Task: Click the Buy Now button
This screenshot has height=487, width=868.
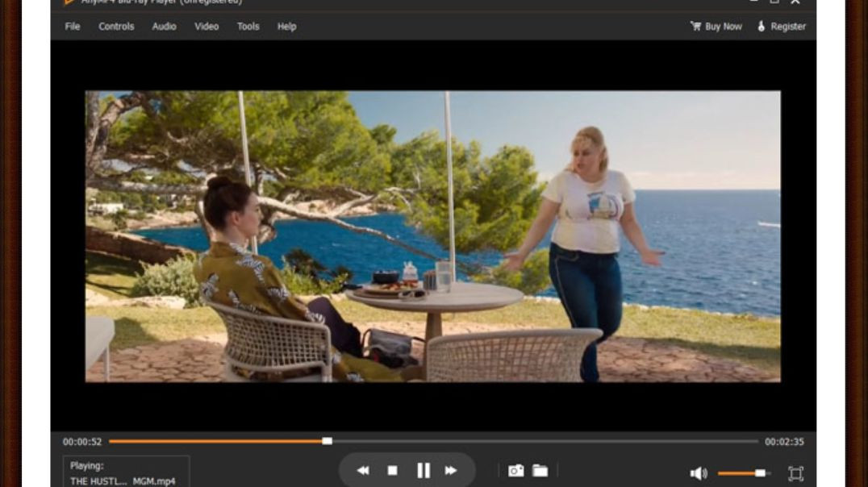Action: (716, 27)
